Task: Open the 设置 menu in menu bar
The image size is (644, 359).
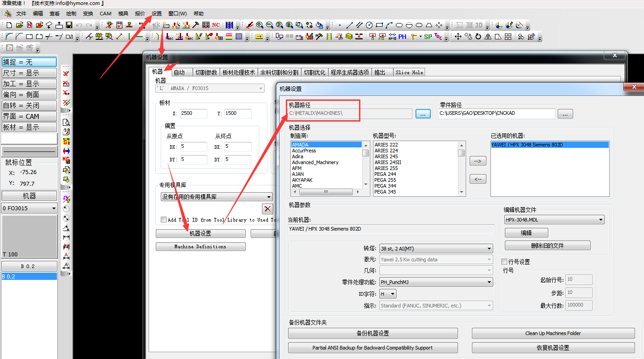Action: (157, 14)
